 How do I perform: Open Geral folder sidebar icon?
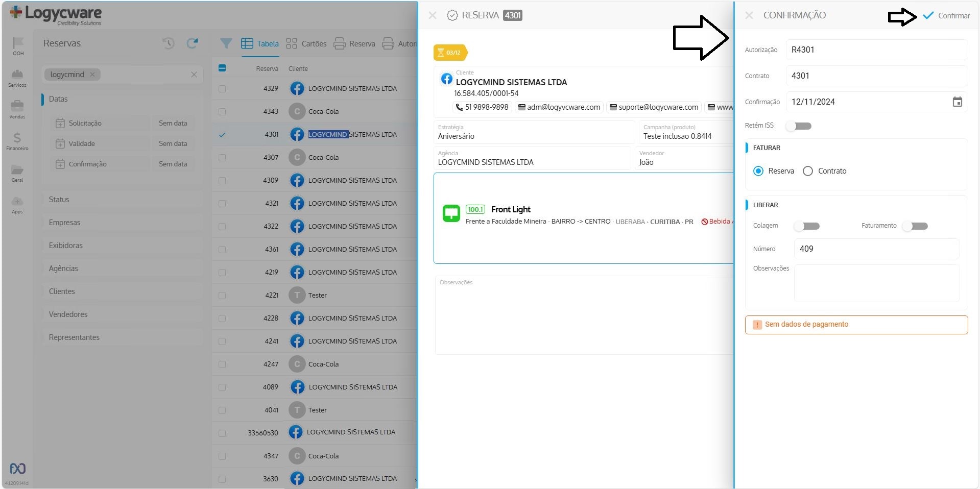(17, 173)
